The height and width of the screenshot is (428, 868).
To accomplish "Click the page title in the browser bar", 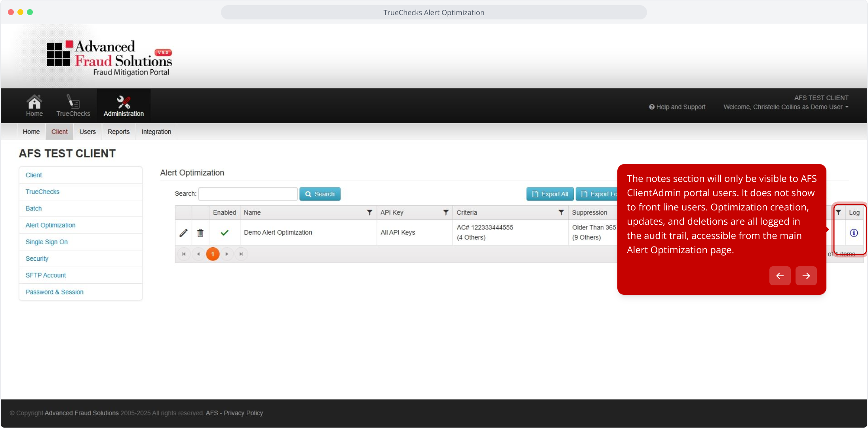I will point(434,12).
